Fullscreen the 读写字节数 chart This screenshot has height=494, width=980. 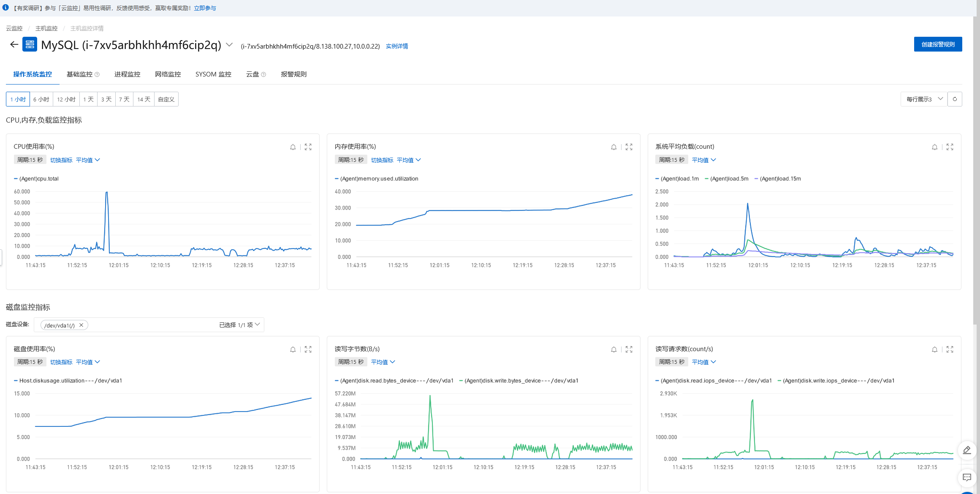(x=629, y=349)
